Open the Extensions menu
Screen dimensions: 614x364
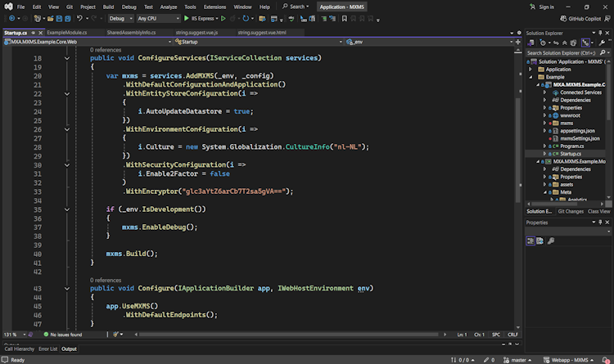point(214,7)
